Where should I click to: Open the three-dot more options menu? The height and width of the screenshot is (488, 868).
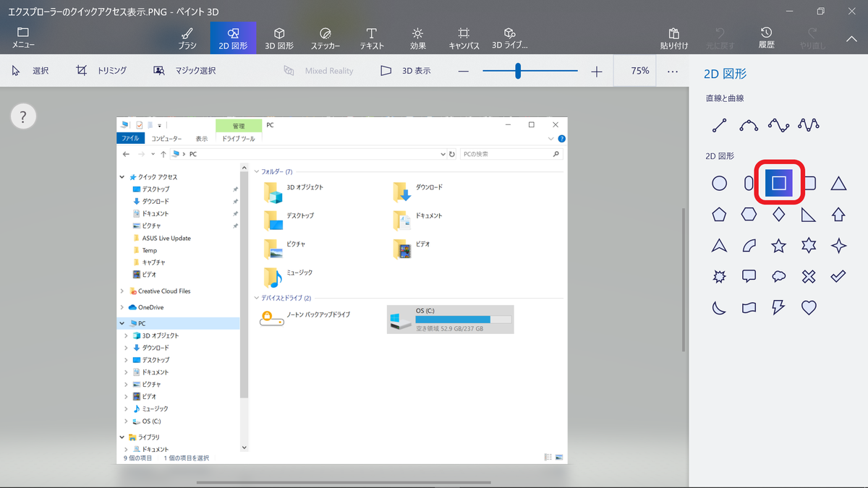click(673, 71)
